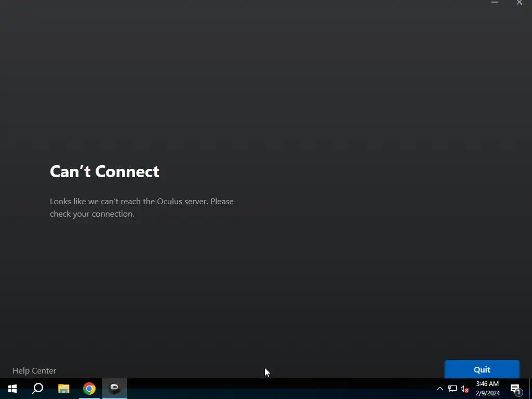Viewport: 532px width, 399px height.
Task: Open the clock showing 3:46 AM
Action: [x=487, y=389]
